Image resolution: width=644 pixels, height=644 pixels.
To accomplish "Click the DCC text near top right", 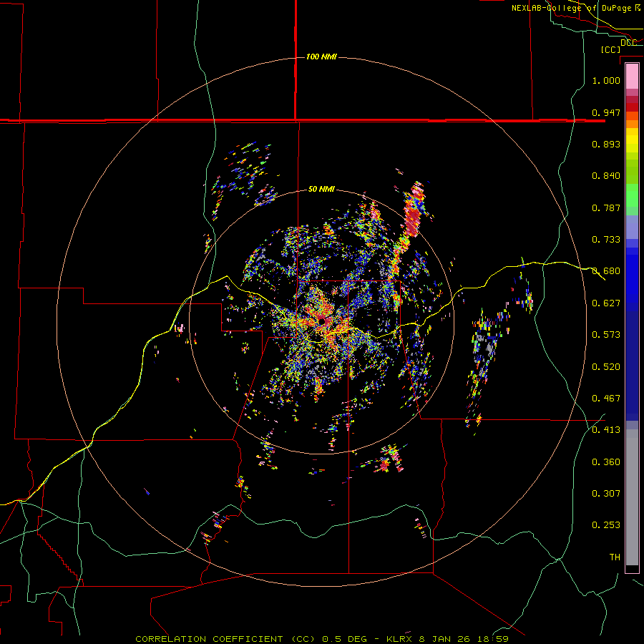I will point(629,43).
